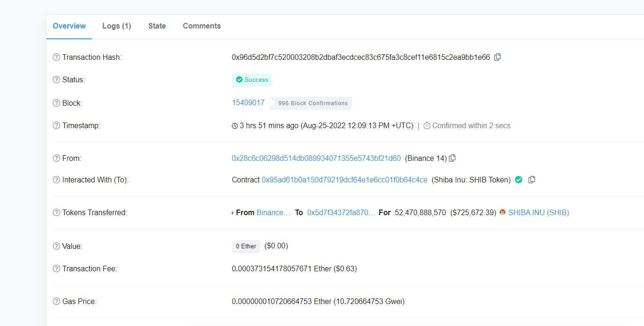Viewport: 644px width, 326px height.
Task: Click the timestamp text Aug-25-2022 12:09:13 PM +UTC
Action: tap(357, 126)
